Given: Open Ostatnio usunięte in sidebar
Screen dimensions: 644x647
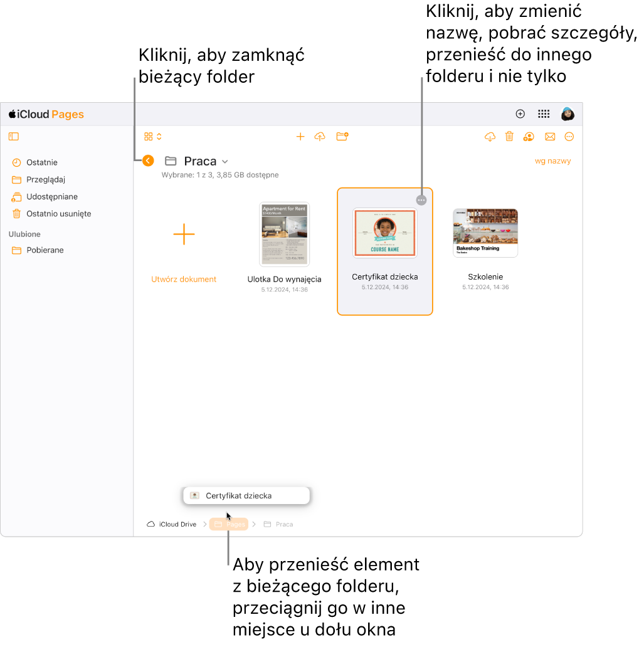Looking at the screenshot, I should (58, 214).
